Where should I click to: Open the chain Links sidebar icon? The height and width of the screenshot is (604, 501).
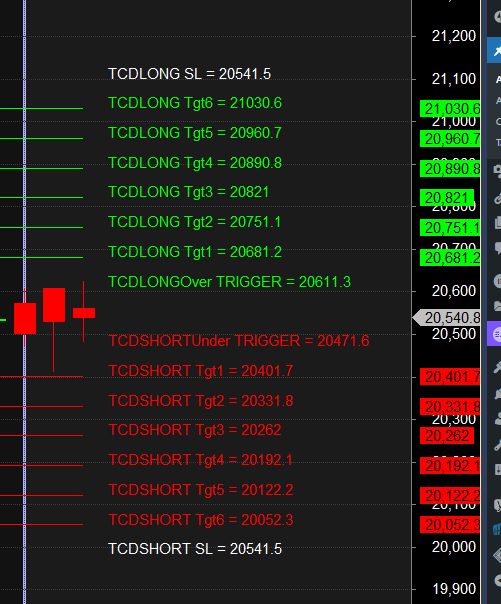(x=497, y=198)
